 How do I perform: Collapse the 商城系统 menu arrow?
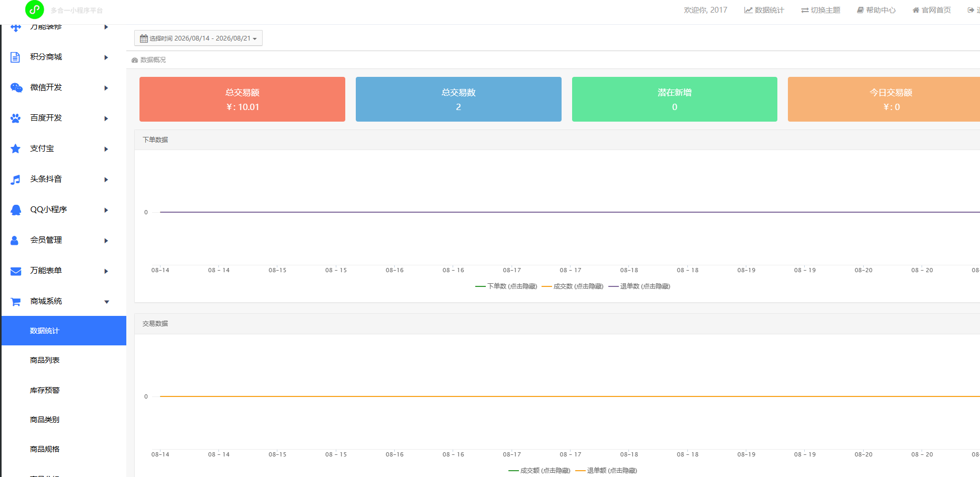point(107,302)
